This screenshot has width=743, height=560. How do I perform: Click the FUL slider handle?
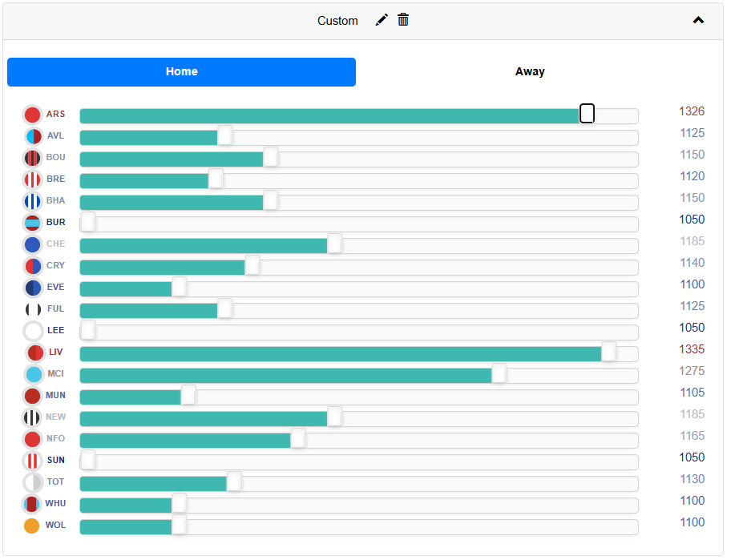tap(224, 308)
